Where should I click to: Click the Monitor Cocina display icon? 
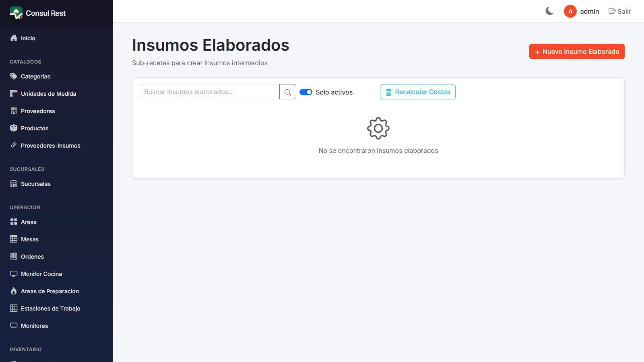[x=14, y=274]
